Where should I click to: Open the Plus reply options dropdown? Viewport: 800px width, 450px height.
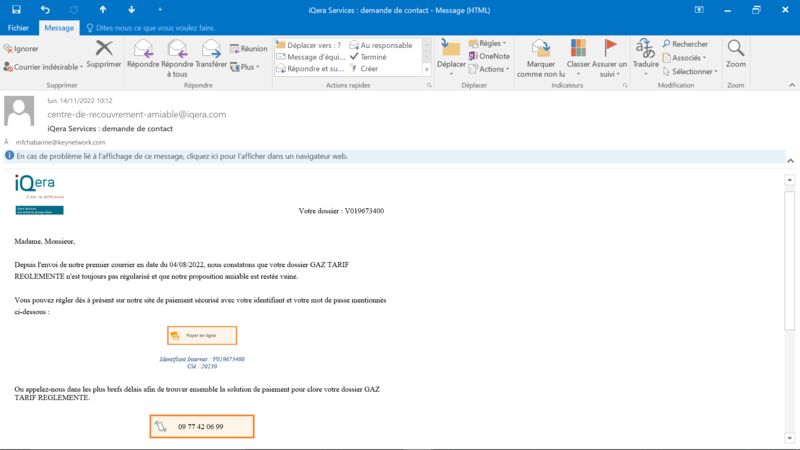[245, 67]
